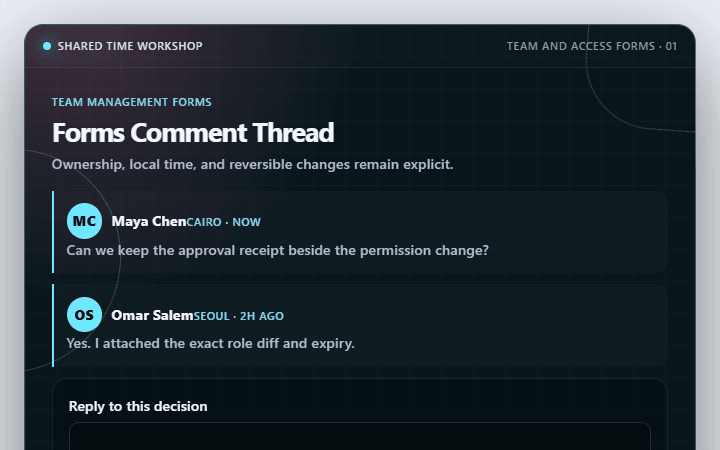The image size is (720, 450).
Task: Click Omar's reply about role diff and expiry
Action: point(210,343)
